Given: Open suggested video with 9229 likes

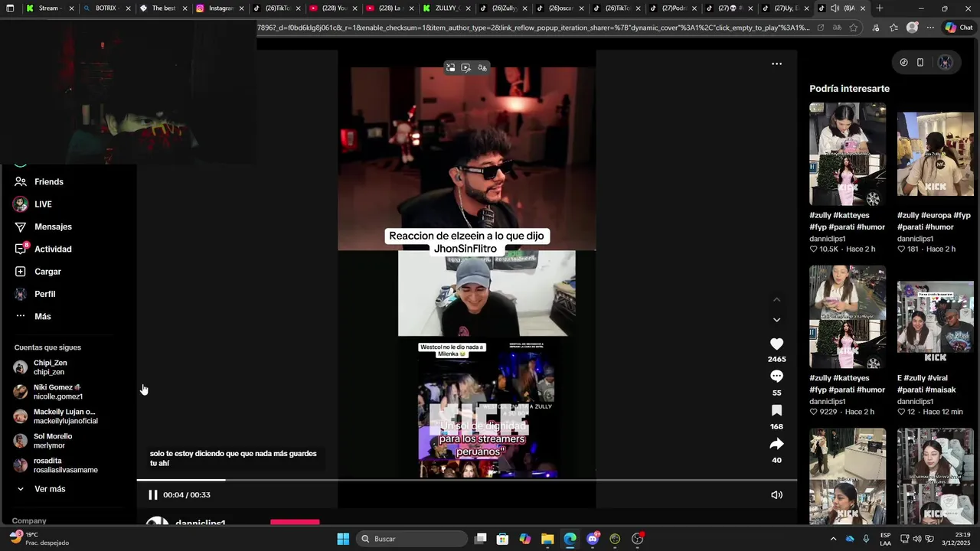Looking at the screenshot, I should coord(848,317).
